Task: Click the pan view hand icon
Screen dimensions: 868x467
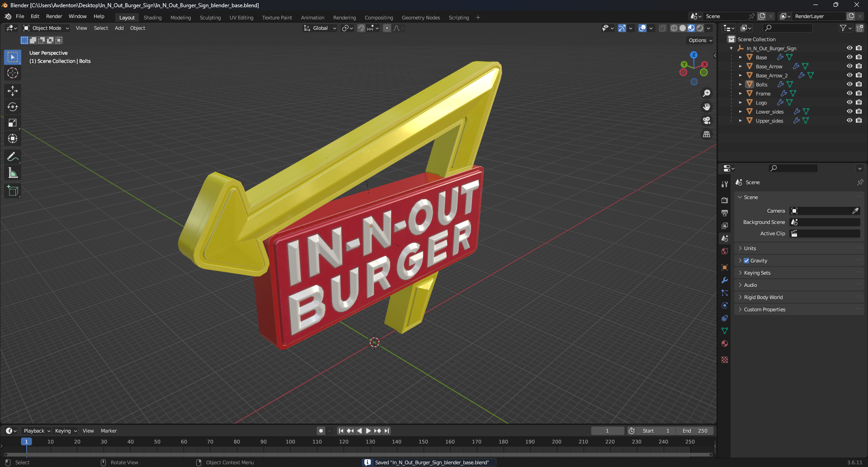Action: [x=707, y=107]
